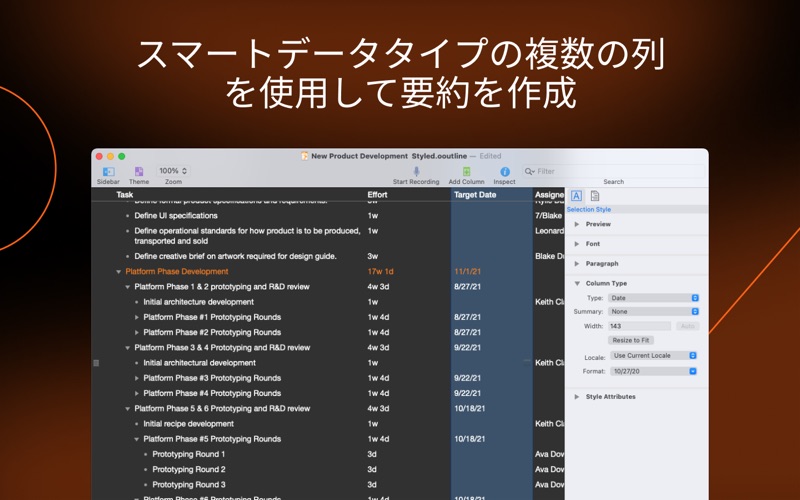
Task: Select the Initial architecture development row
Action: [198, 302]
